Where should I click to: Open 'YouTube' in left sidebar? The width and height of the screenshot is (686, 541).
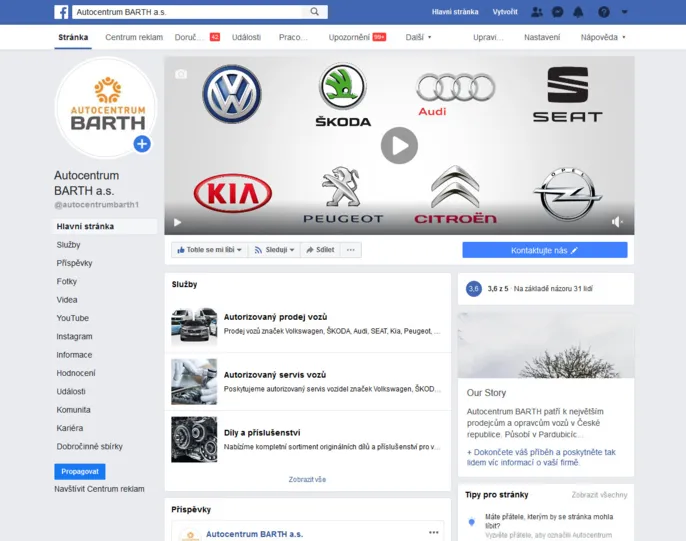click(73, 318)
